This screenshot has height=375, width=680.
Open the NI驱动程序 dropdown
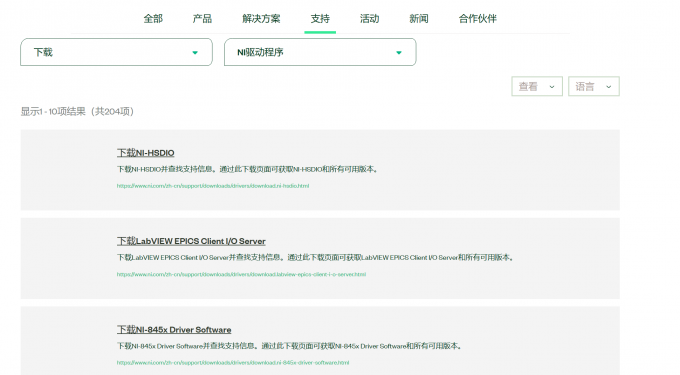320,52
